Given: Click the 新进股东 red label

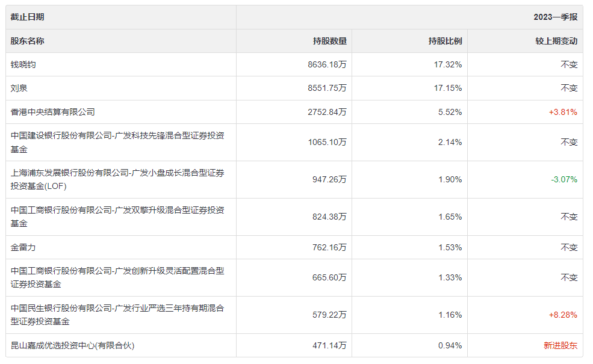Looking at the screenshot, I should click(560, 345).
